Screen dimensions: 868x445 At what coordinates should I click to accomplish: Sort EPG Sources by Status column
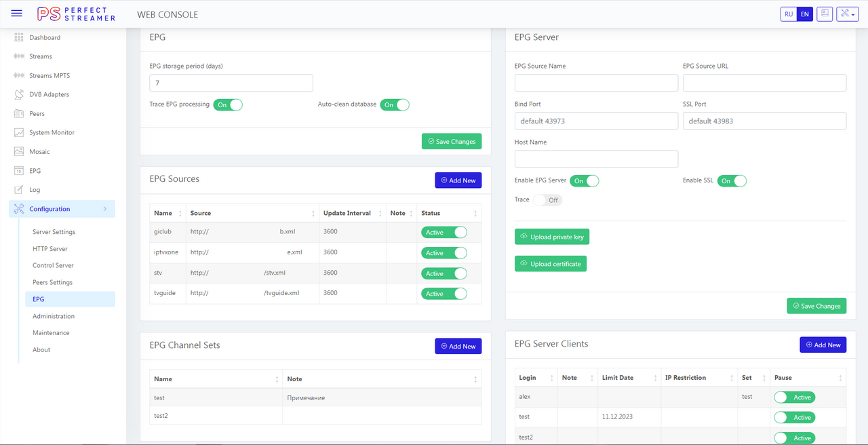click(x=449, y=213)
